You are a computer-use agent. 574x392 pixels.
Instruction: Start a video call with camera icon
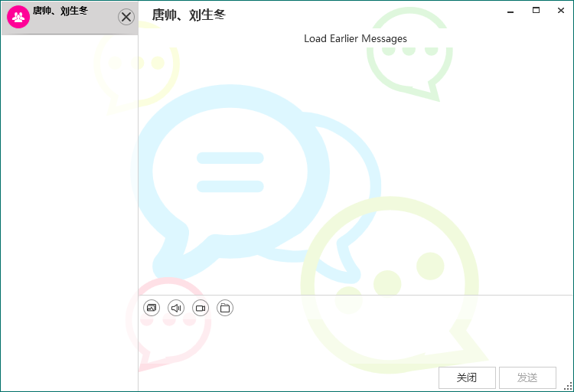tap(201, 308)
